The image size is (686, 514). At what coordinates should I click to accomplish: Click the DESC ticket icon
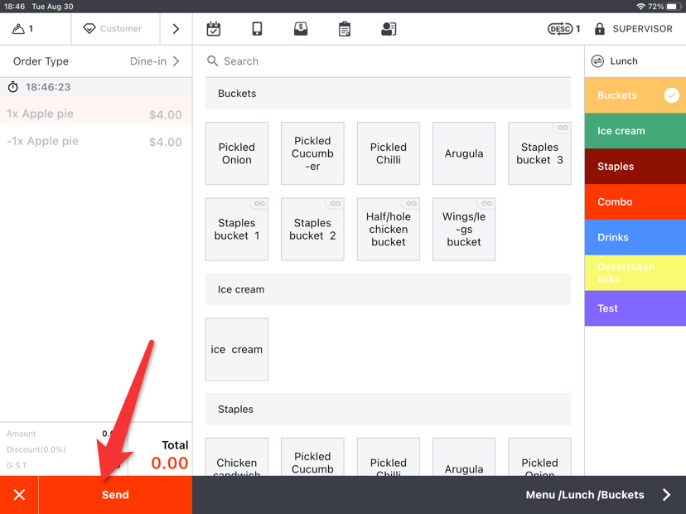pyautogui.click(x=563, y=29)
